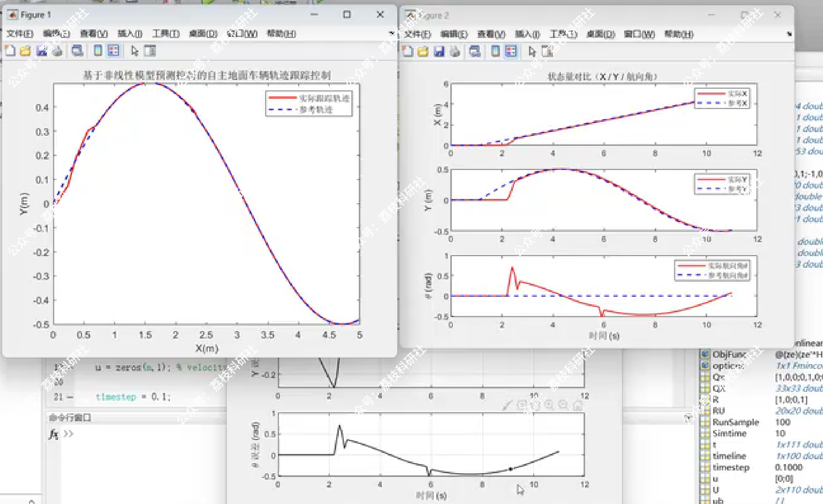Expand Figure 2 menu bar dock arrow
The image size is (823, 504).
tap(789, 34)
